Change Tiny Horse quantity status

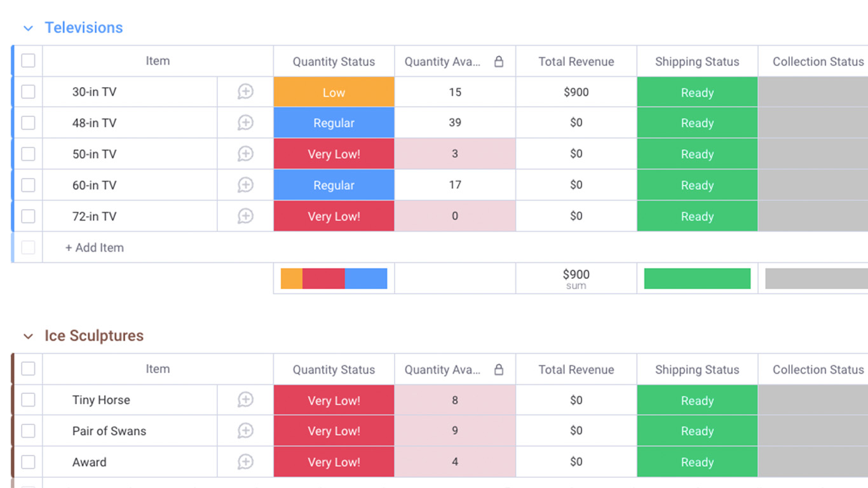(334, 400)
